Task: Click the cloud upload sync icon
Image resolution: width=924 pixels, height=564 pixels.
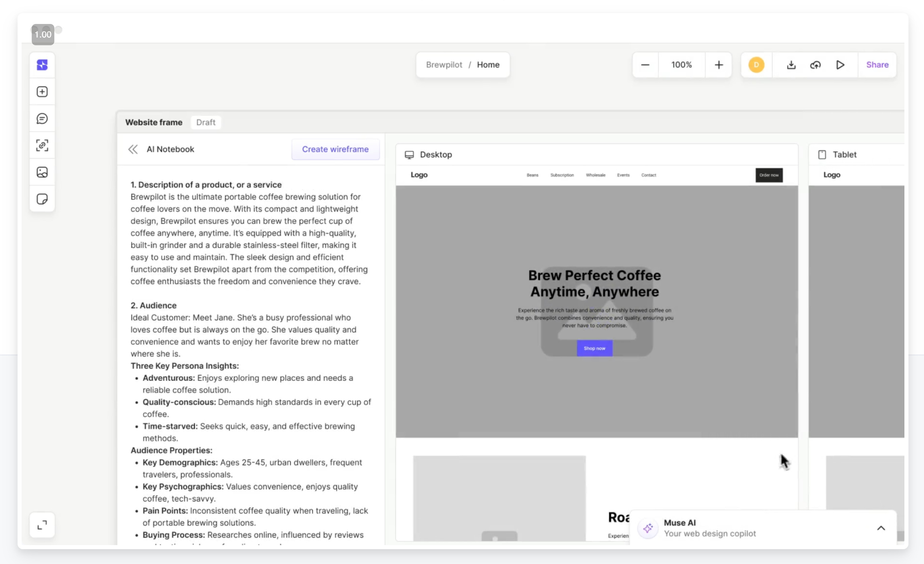Action: pyautogui.click(x=815, y=65)
